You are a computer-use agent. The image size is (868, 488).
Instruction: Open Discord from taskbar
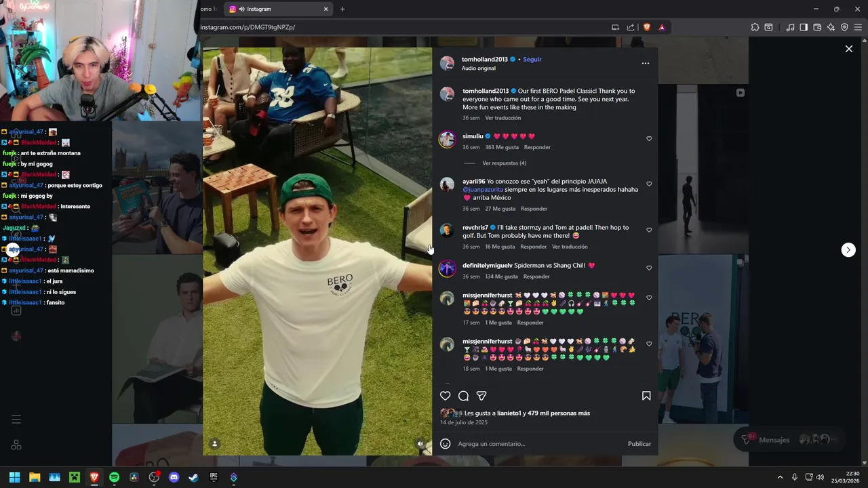coord(174,477)
